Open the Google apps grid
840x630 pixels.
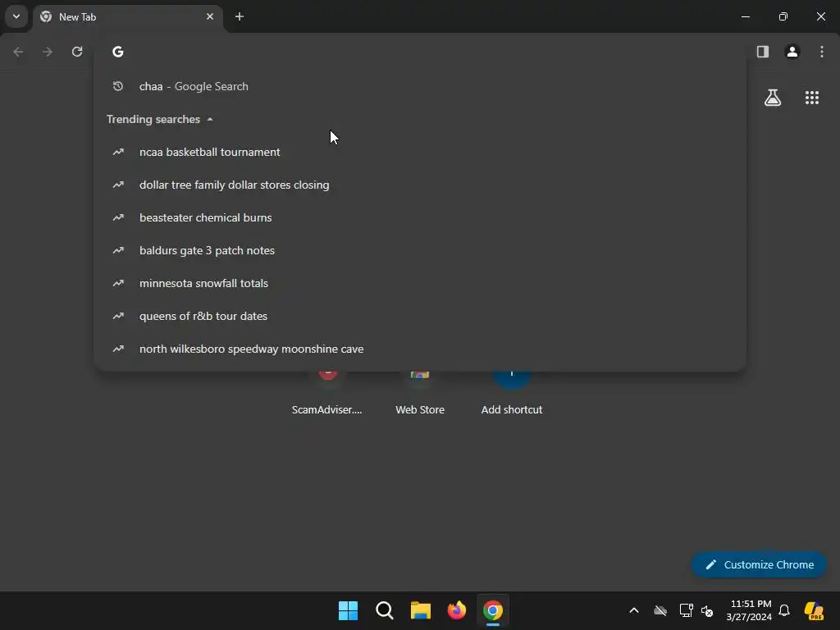tap(812, 98)
